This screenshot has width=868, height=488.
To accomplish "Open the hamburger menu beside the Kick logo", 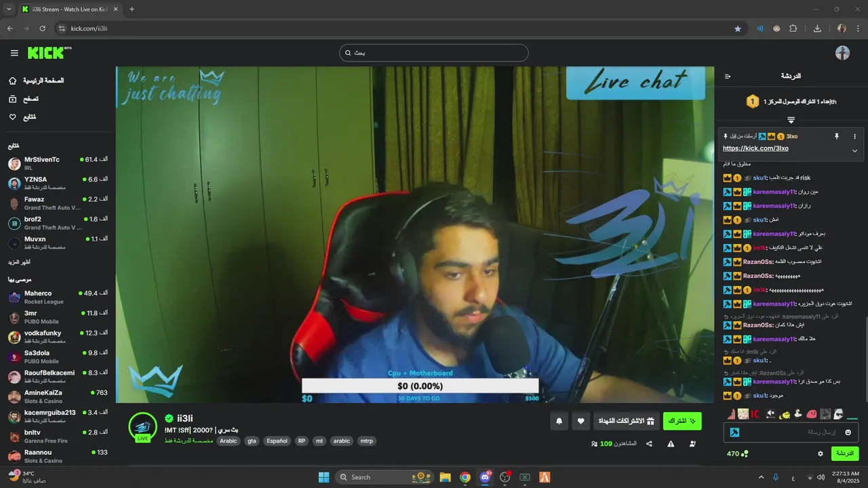I will (x=14, y=53).
